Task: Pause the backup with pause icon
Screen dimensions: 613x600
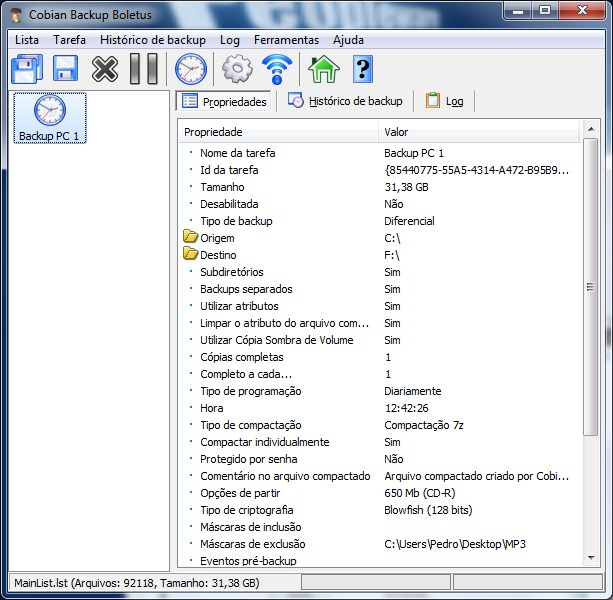Action: tap(143, 69)
